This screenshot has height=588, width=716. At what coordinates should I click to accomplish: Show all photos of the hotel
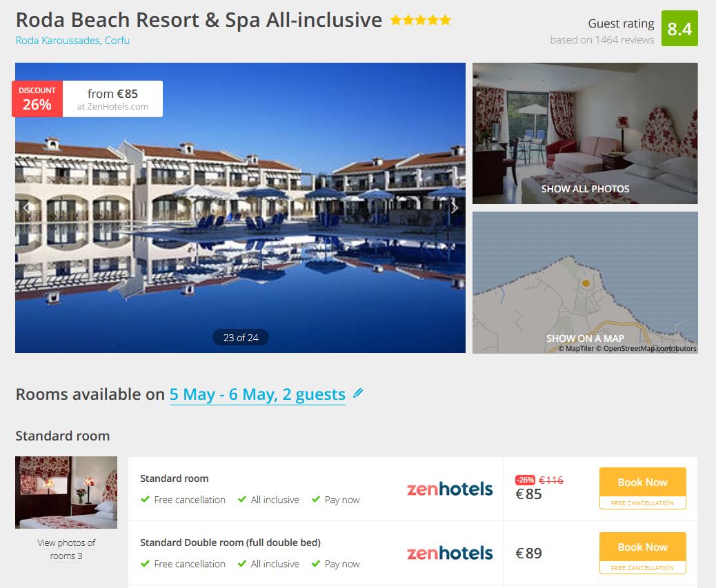[x=585, y=189]
